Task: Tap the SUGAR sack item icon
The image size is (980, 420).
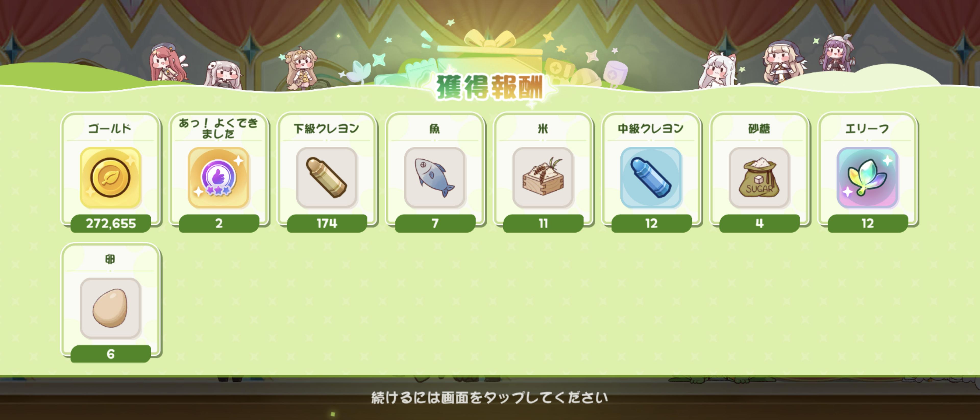Action: click(759, 178)
